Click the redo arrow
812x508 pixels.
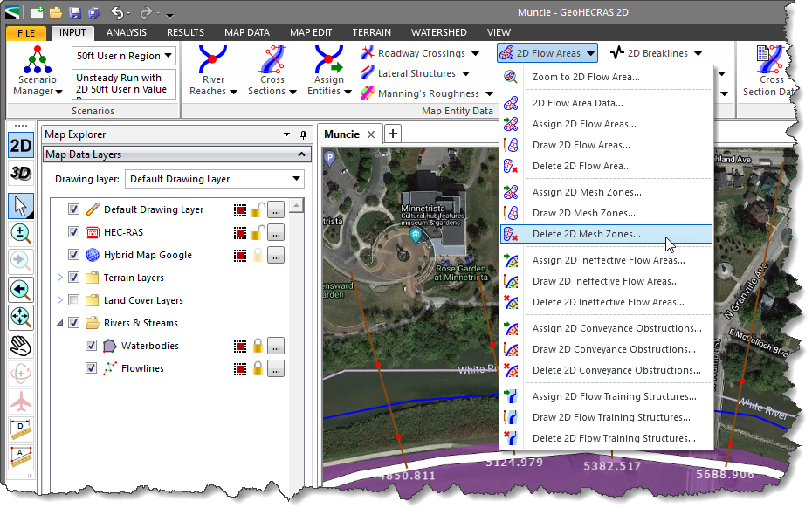pos(147,12)
